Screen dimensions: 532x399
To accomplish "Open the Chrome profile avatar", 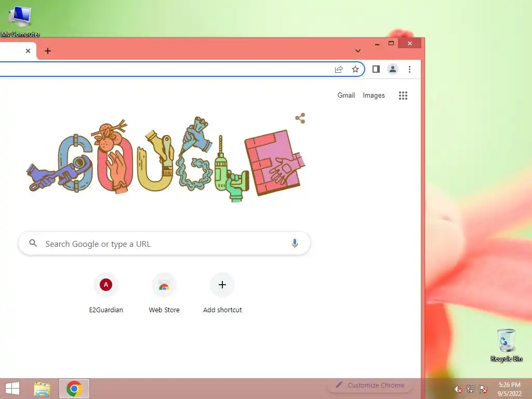I will (x=393, y=69).
